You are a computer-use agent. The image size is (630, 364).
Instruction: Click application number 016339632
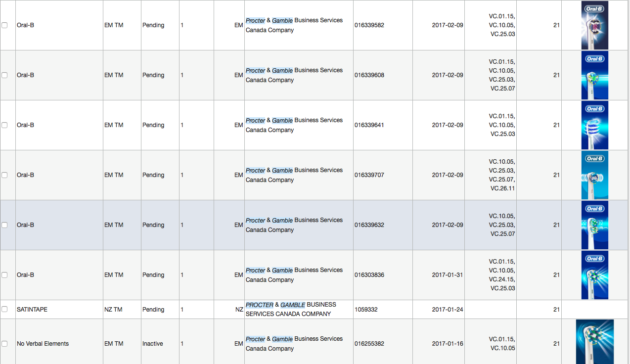369,225
